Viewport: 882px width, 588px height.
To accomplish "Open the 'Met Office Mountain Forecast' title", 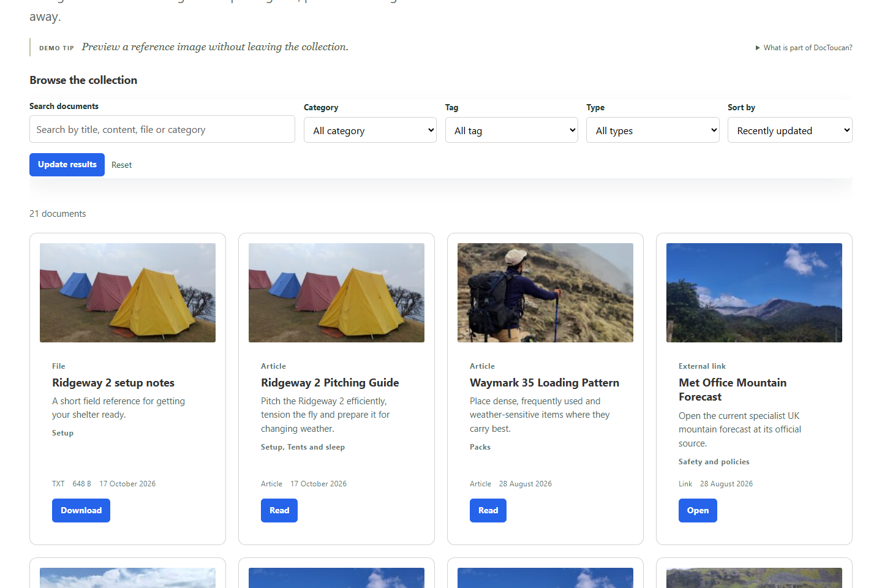I will pos(733,390).
